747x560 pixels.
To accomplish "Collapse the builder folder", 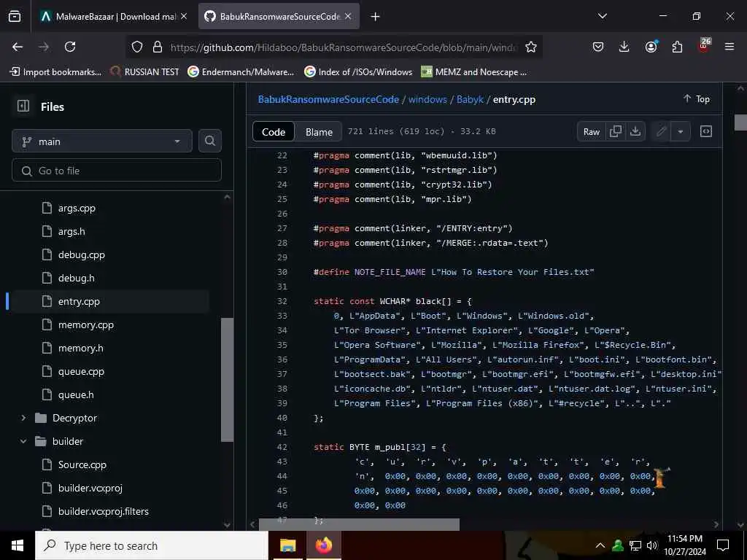I will 23,441.
